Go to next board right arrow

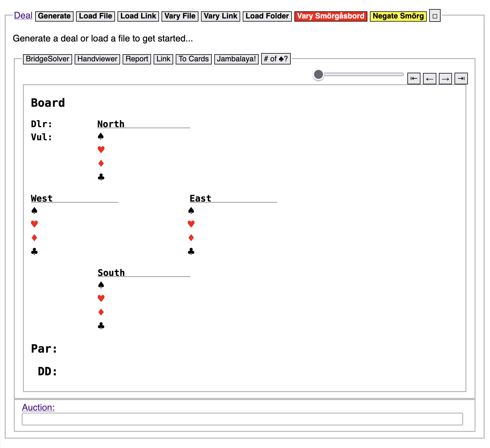tap(445, 79)
